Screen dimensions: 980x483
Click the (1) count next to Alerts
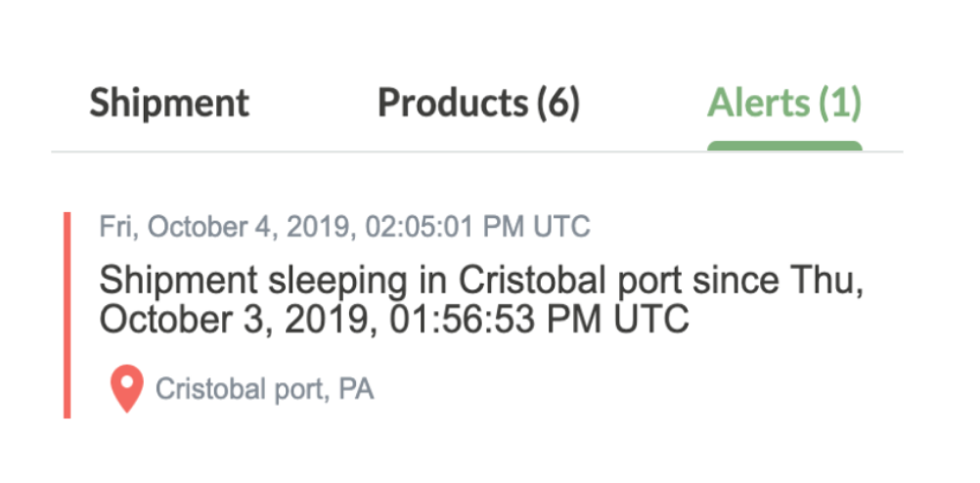click(x=840, y=103)
